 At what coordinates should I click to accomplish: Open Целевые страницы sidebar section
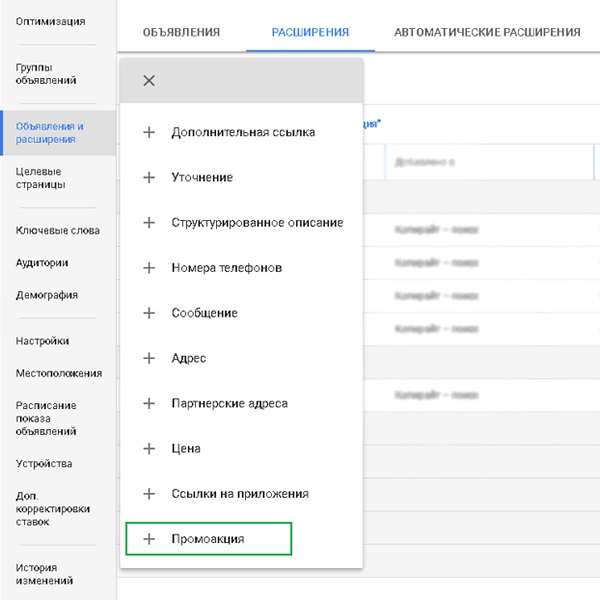[42, 178]
